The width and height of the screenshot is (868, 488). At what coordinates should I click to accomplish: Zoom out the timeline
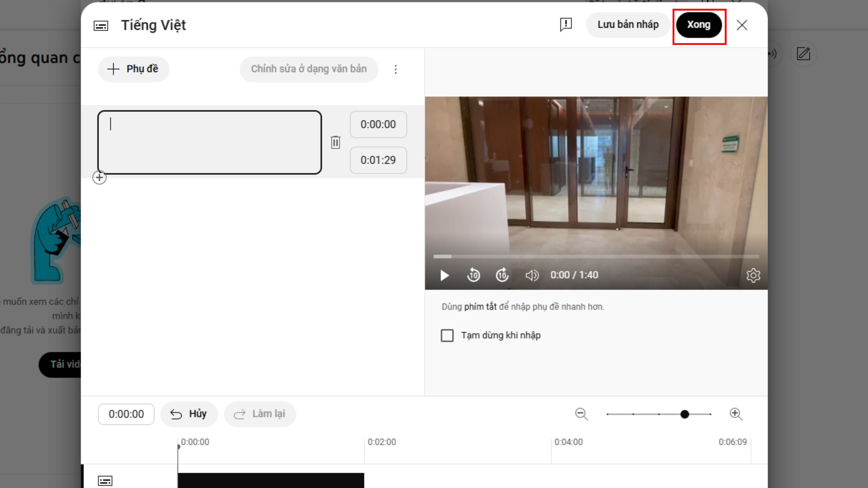tap(582, 414)
